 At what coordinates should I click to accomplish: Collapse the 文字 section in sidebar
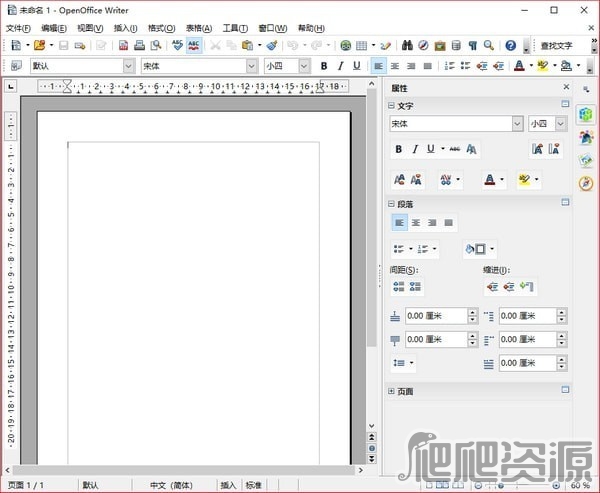391,106
